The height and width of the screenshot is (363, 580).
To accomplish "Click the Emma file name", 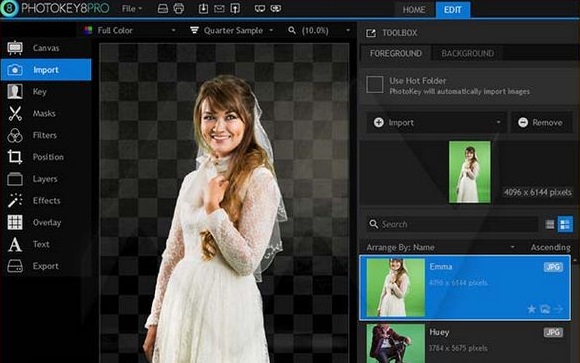I will point(441,267).
